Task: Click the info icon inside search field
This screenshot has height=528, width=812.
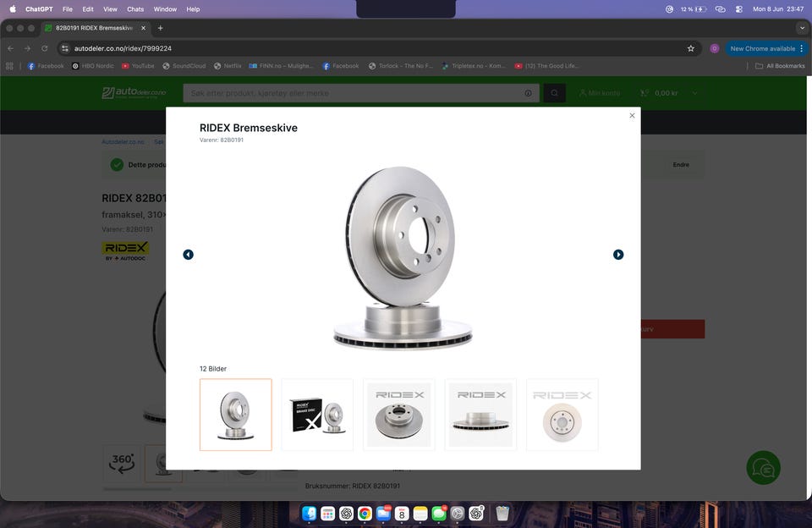Action: coord(528,93)
